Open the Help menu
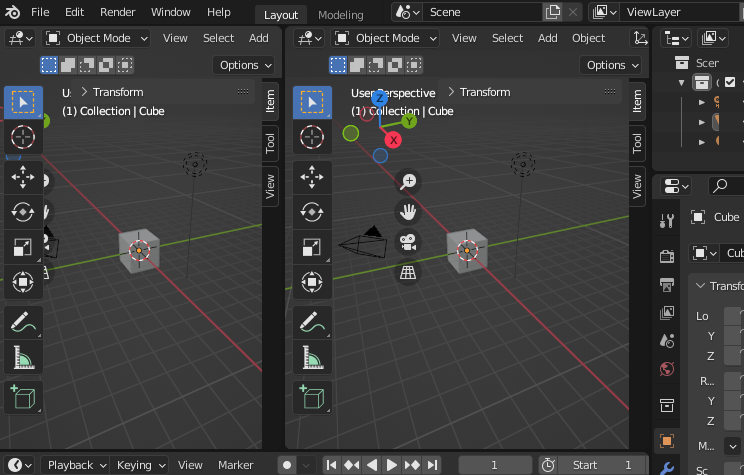Image resolution: width=744 pixels, height=475 pixels. coord(219,12)
